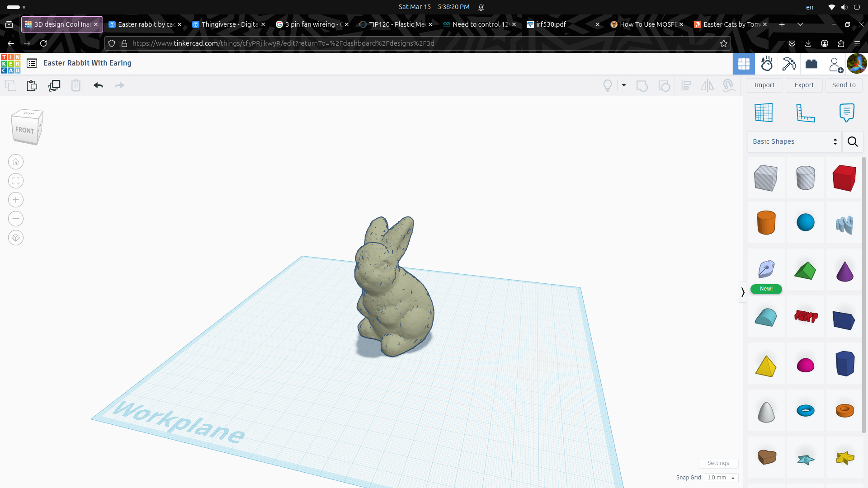Click the FRONT face of view cube
This screenshot has height=488, width=868.
click(24, 130)
